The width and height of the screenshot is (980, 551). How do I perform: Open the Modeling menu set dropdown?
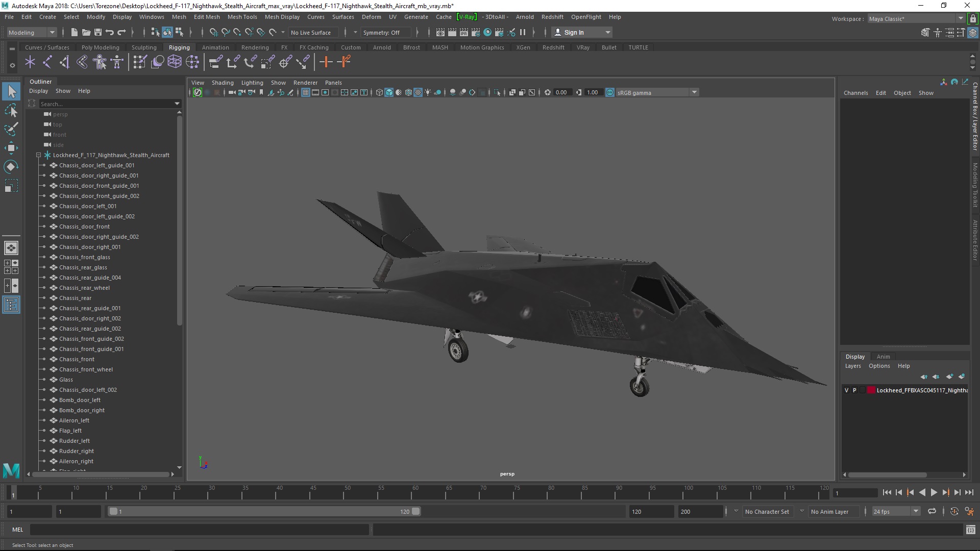32,32
